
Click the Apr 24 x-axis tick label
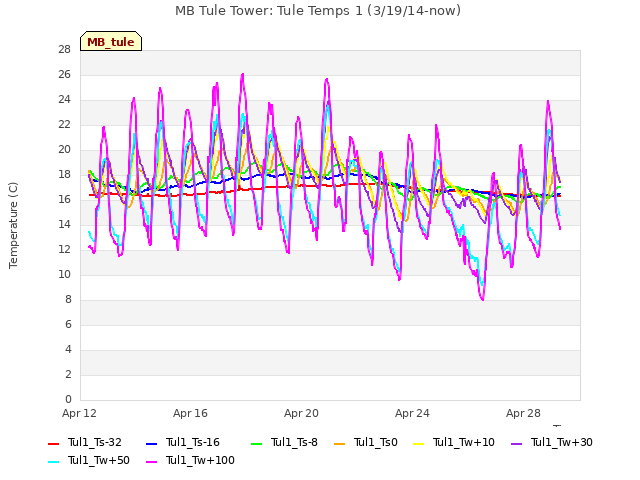point(412,413)
